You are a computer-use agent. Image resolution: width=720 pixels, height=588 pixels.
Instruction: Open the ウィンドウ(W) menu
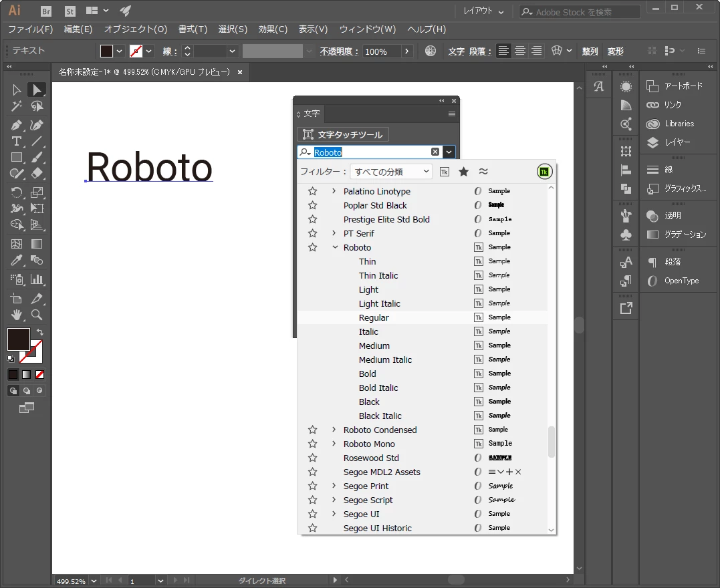367,29
